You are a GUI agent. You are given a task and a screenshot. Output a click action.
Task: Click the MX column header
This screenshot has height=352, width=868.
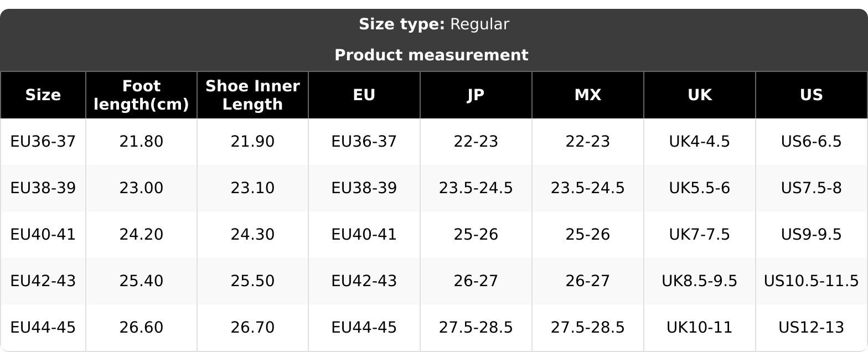(587, 95)
